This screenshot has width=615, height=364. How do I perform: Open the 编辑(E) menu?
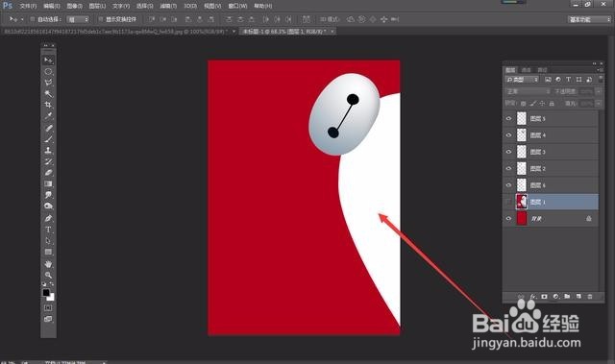[x=52, y=7]
